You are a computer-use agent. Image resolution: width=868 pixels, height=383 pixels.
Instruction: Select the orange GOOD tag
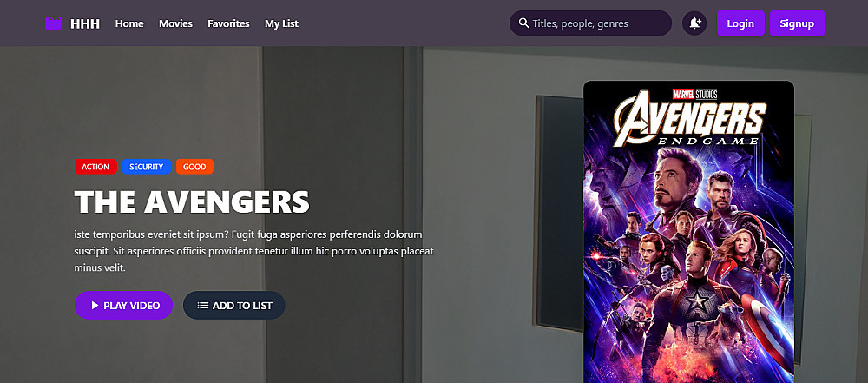[194, 167]
